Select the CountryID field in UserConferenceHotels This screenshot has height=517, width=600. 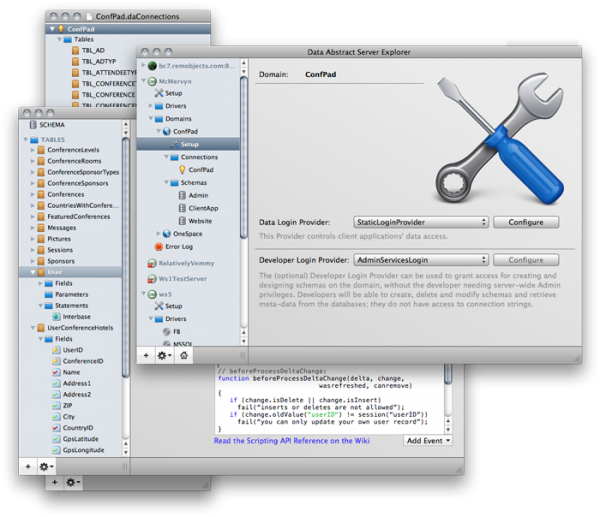coord(76,427)
